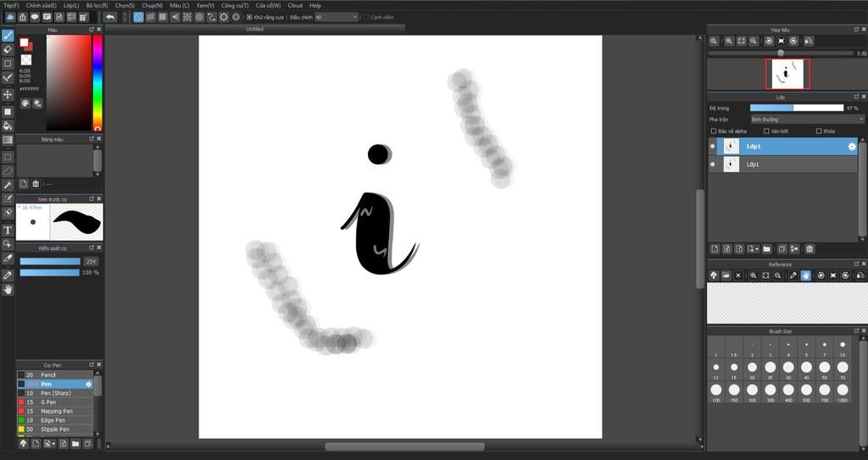Select Edge Pen brush
The width and height of the screenshot is (868, 460).
[x=55, y=420]
